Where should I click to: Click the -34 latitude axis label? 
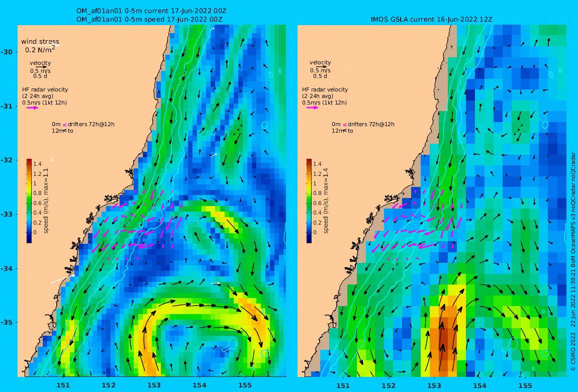tap(7, 268)
